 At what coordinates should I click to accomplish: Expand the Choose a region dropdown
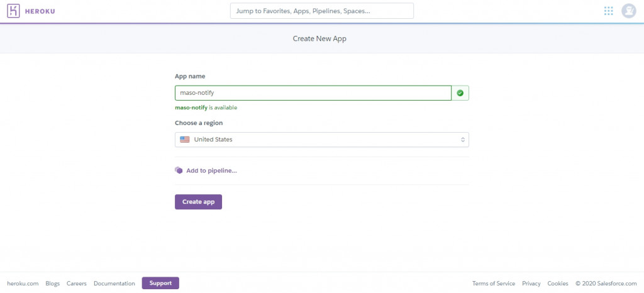point(321,140)
